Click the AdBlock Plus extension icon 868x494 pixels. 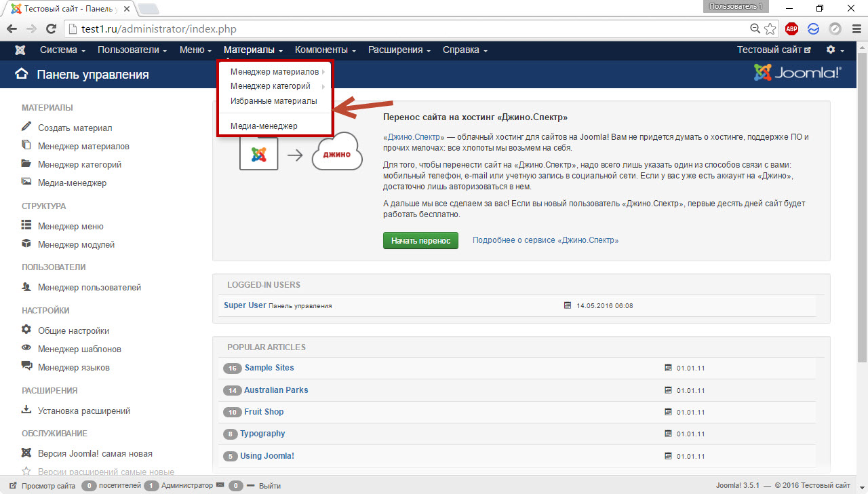(x=791, y=29)
